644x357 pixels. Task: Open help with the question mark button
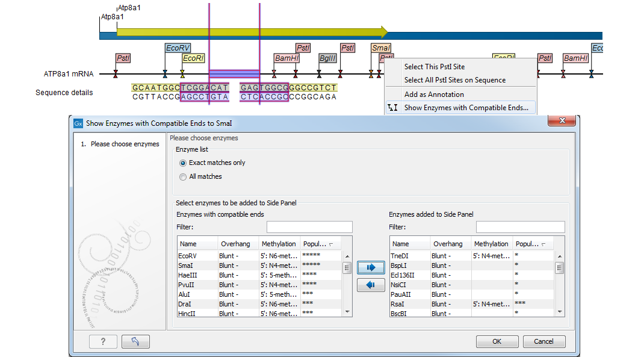[103, 341]
